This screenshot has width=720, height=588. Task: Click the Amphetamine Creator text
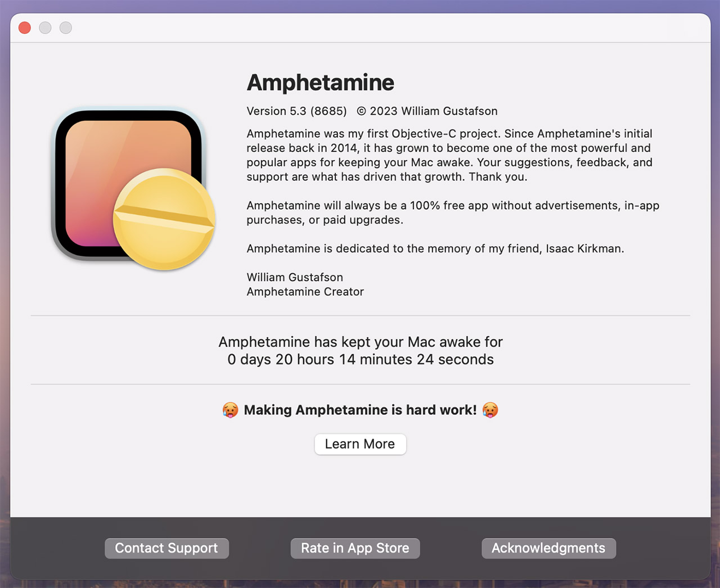click(305, 292)
